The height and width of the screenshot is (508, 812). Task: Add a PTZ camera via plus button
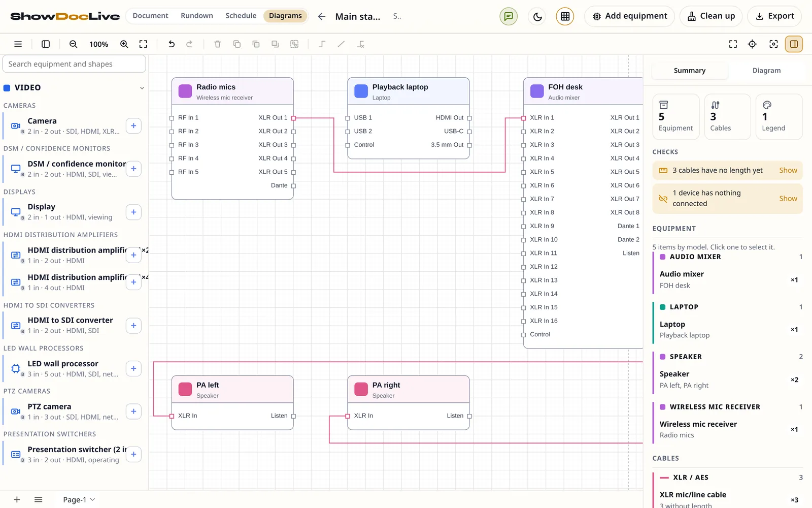click(x=133, y=411)
